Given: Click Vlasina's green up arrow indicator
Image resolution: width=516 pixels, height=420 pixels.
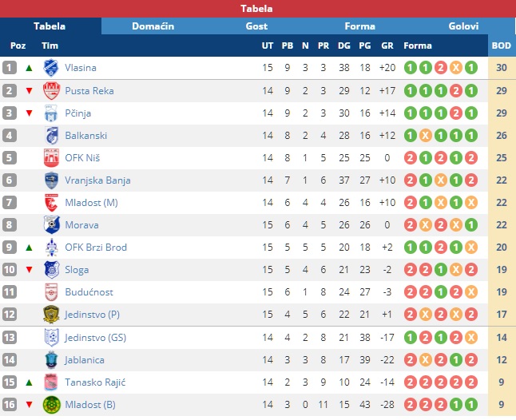Looking at the screenshot, I should click(30, 68).
